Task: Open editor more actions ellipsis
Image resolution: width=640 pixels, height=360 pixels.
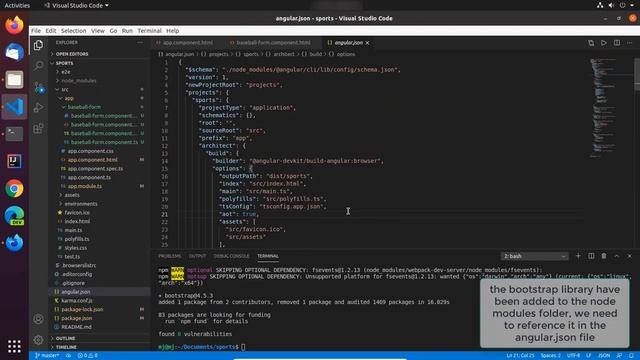Action: tap(629, 43)
